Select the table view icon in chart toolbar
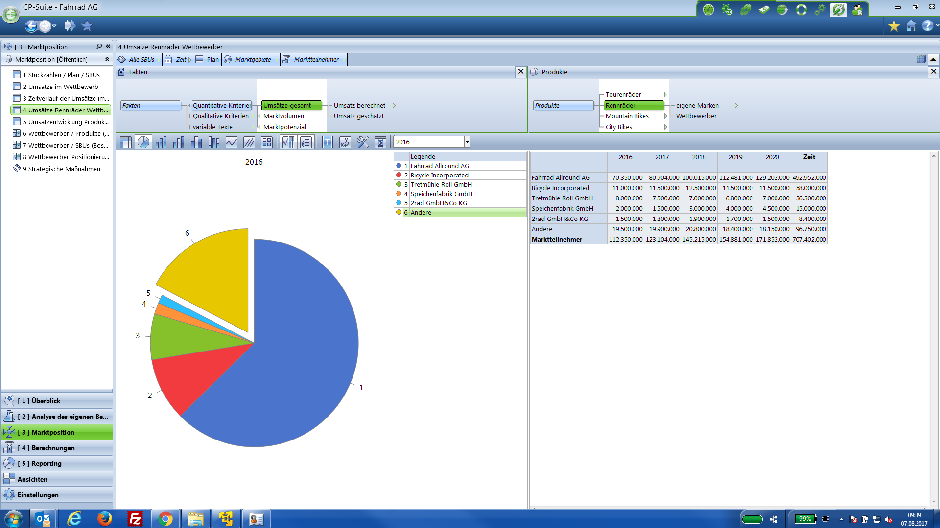940x528 pixels. [125, 142]
